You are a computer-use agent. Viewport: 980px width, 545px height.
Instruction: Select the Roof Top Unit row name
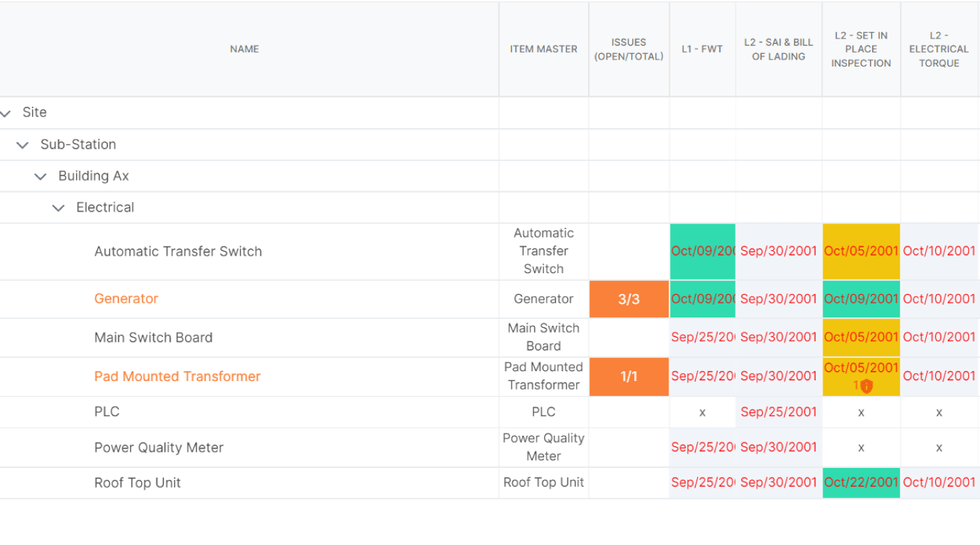click(137, 483)
